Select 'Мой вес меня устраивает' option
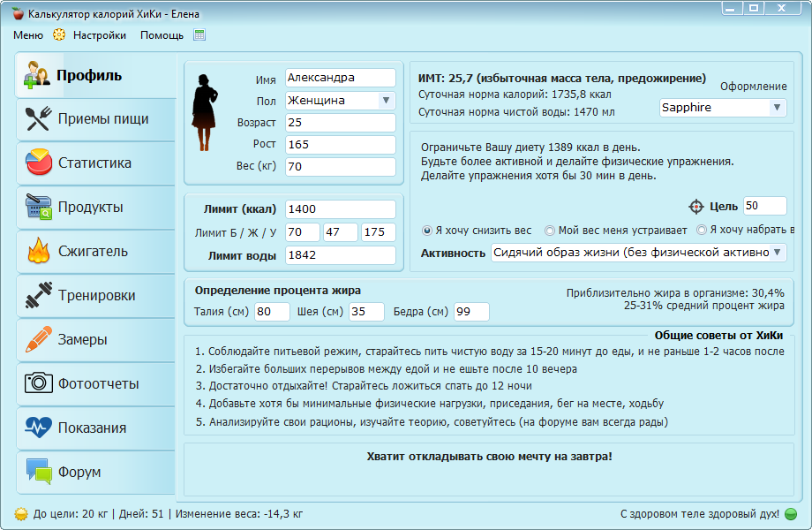812x530 pixels. tap(550, 231)
